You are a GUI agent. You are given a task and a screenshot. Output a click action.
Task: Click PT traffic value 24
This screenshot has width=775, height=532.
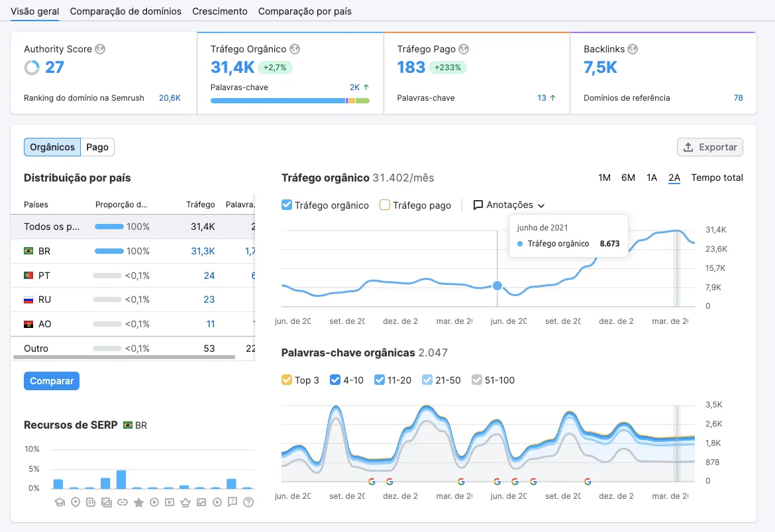click(209, 276)
